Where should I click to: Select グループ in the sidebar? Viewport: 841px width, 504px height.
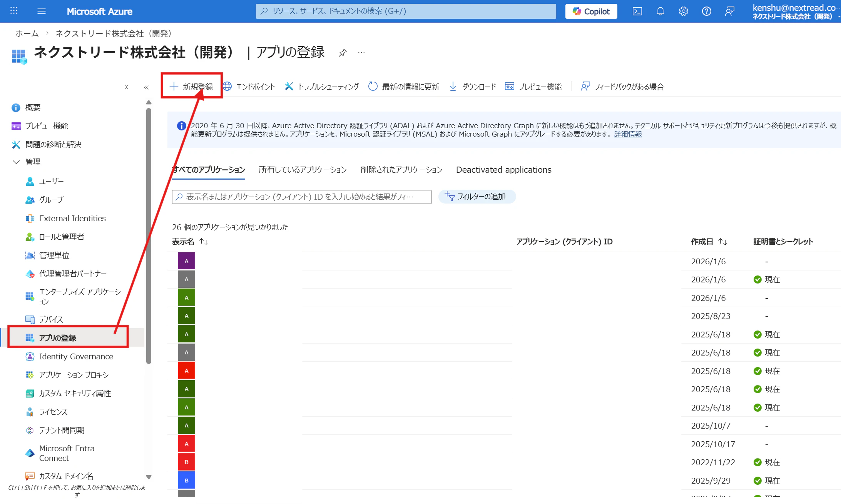pos(51,200)
